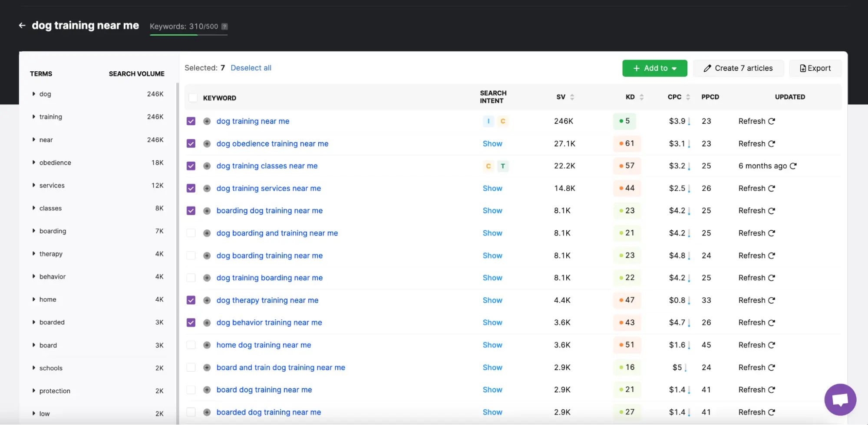Expand the classes term group
Viewport: 868px width, 425px height.
click(x=34, y=208)
